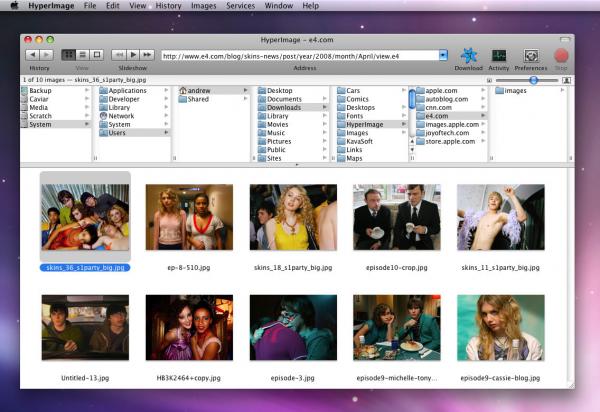This screenshot has height=412, width=600.
Task: Go back in History
Action: pyautogui.click(x=33, y=55)
